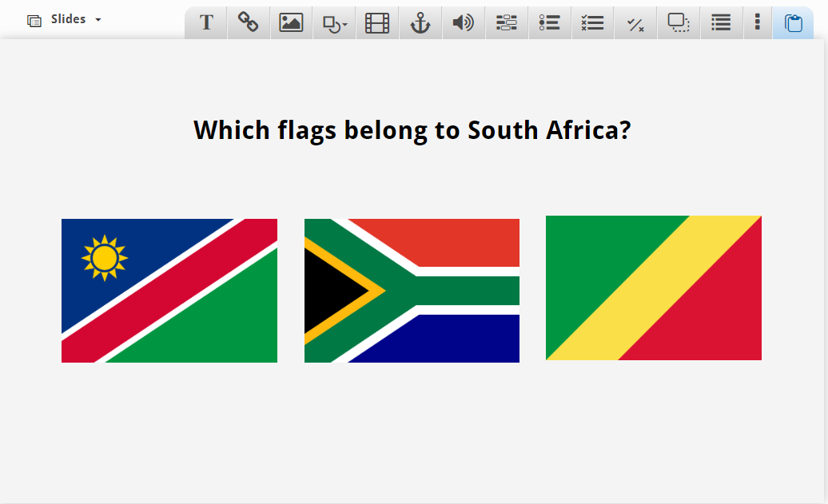This screenshot has width=828, height=504.
Task: Insert audio using speaker icon
Action: 463,22
